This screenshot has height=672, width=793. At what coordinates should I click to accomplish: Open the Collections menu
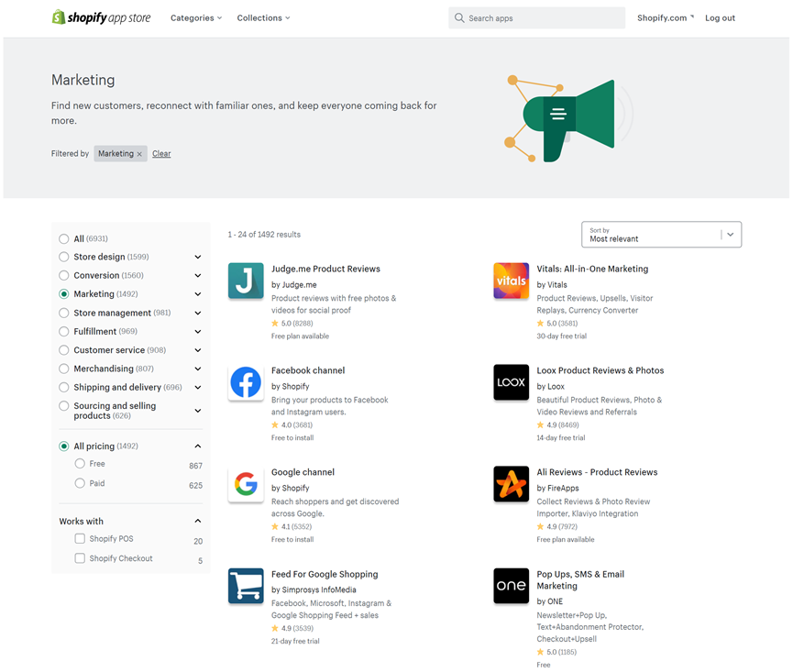pos(263,18)
